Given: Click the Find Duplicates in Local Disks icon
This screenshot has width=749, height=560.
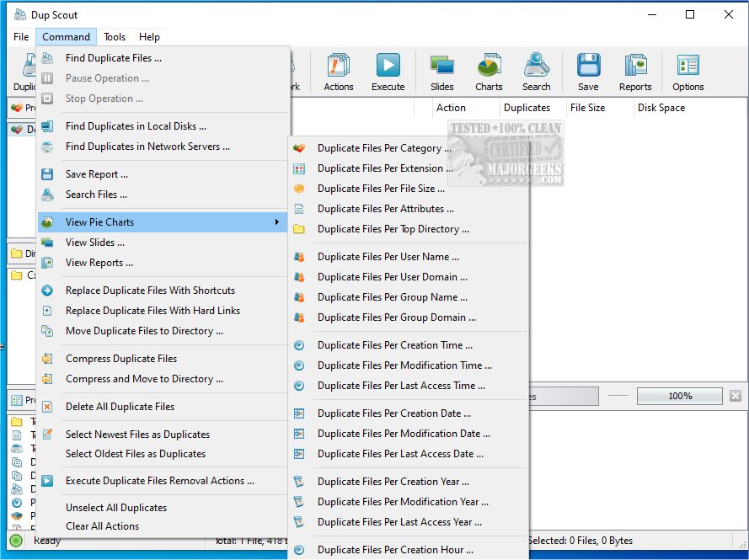Looking at the screenshot, I should 47,126.
